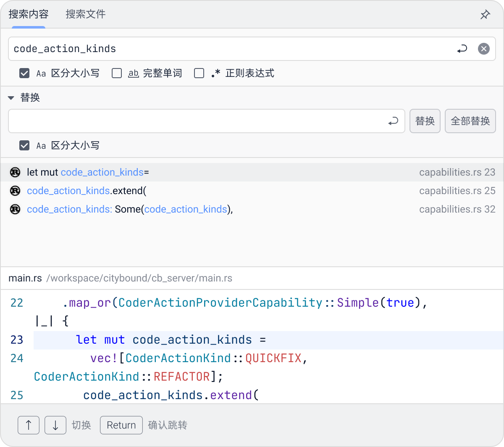Toggle the replace section 区分大小写 checkbox

(x=24, y=145)
